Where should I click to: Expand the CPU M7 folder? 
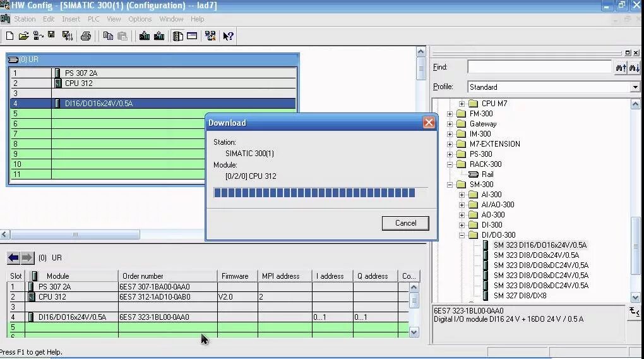point(462,104)
